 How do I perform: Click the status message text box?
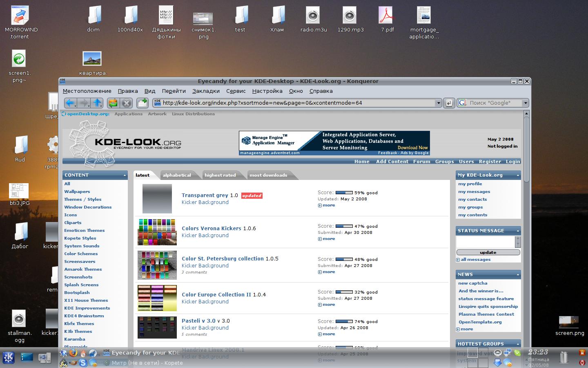click(485, 242)
